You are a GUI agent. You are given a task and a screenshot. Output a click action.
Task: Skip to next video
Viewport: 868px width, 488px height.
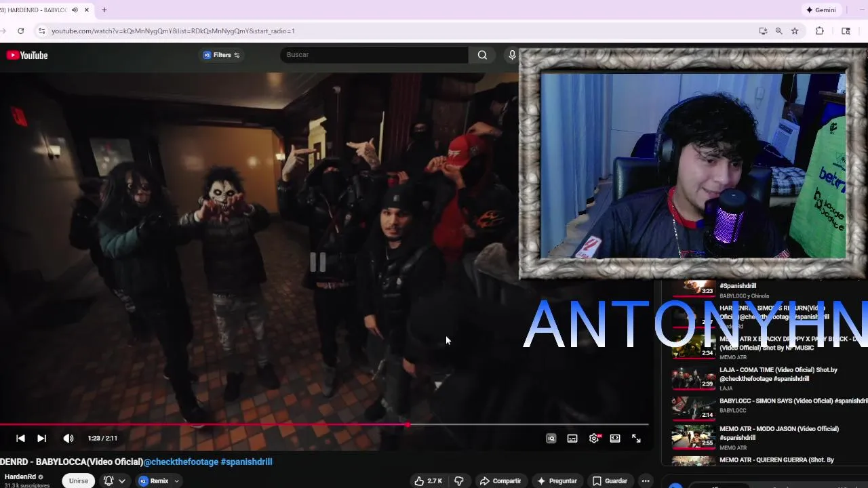click(41, 439)
